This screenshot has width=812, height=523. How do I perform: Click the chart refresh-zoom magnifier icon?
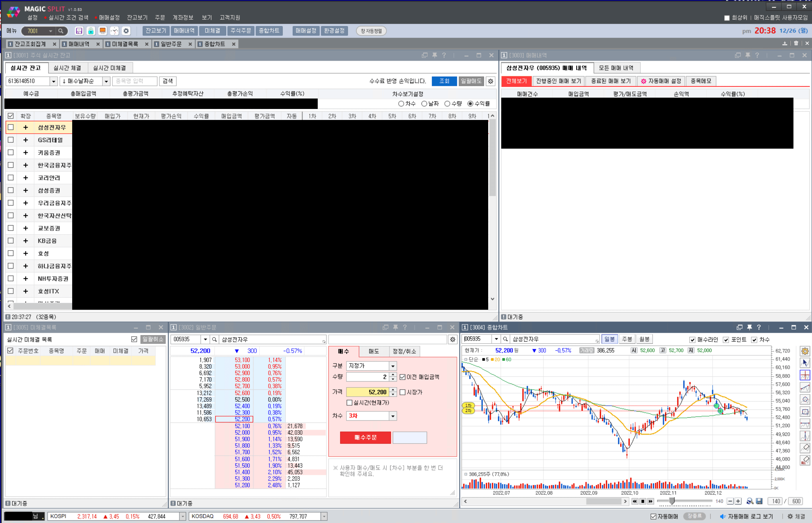(x=749, y=501)
